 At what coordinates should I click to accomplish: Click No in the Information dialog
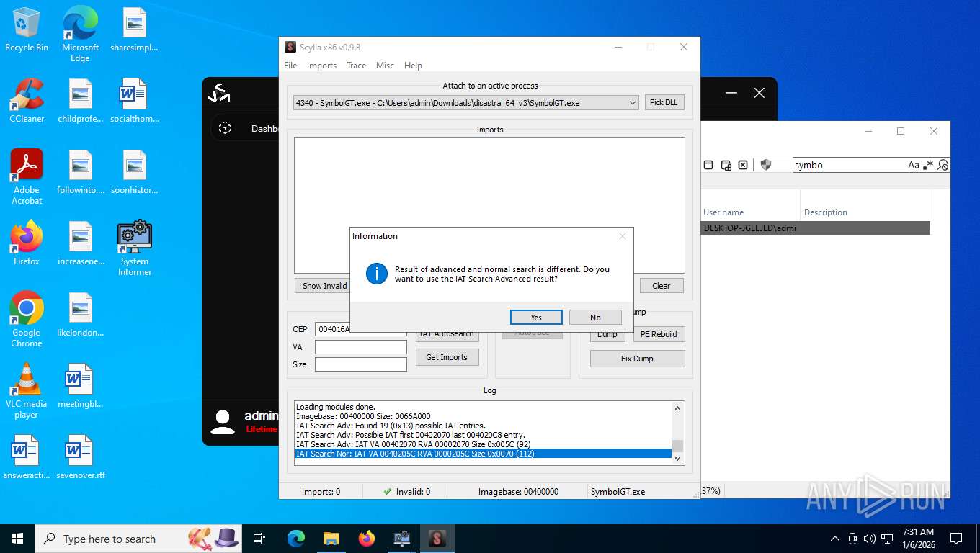click(595, 318)
